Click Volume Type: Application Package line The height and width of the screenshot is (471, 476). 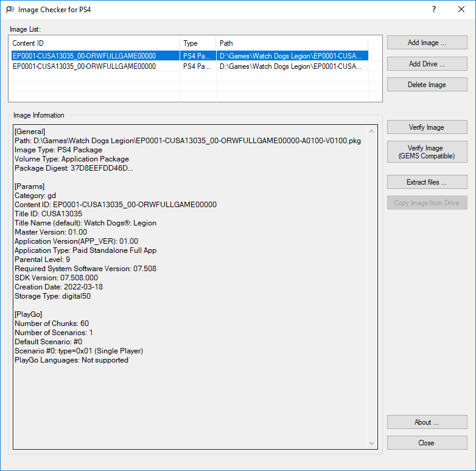72,159
